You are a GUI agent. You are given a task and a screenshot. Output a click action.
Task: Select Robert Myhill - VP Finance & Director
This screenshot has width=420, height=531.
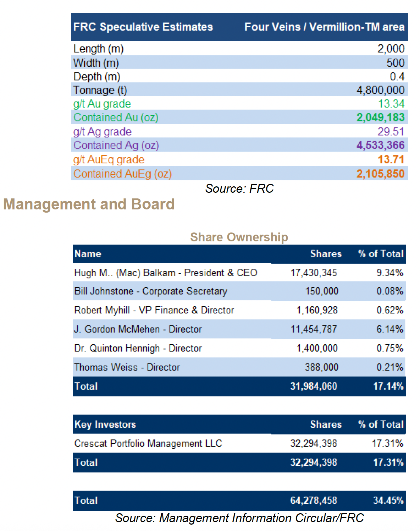click(154, 310)
